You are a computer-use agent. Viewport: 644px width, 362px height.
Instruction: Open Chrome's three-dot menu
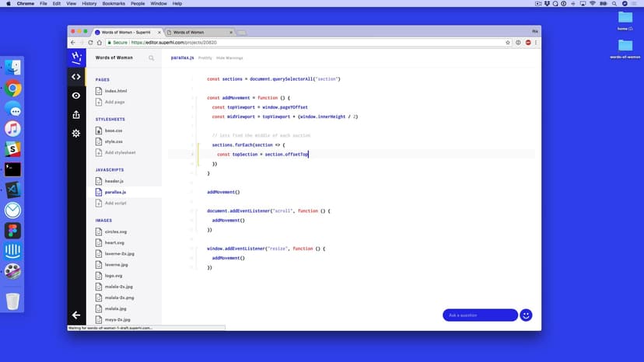[536, 42]
